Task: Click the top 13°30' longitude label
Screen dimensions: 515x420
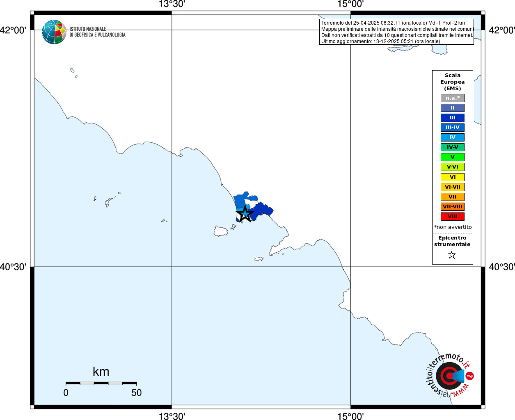Action: [x=172, y=5]
